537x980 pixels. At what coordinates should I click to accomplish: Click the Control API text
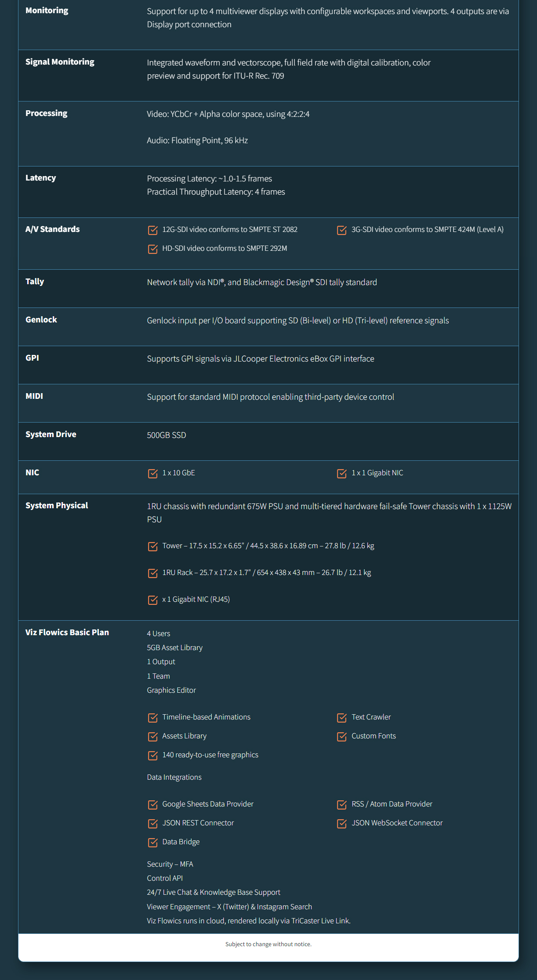tap(165, 878)
